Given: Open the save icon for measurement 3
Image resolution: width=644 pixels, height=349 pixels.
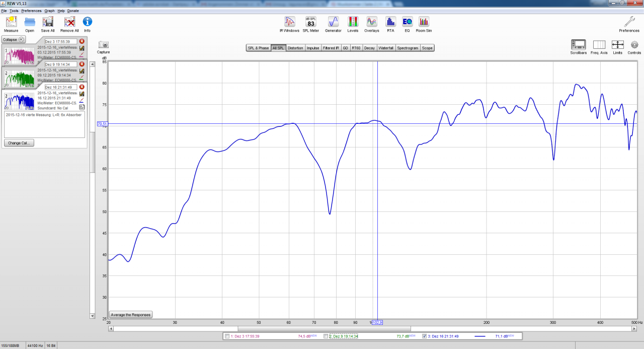Looking at the screenshot, I should 82,94.
